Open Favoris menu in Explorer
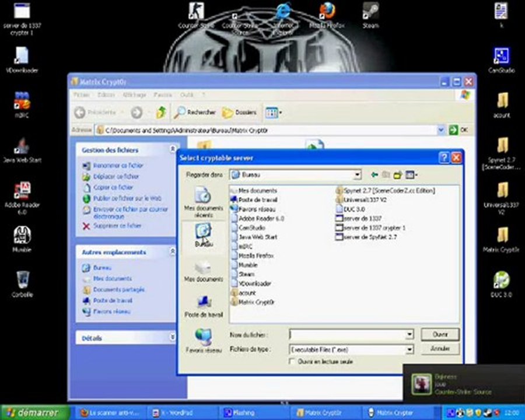 tap(163, 94)
